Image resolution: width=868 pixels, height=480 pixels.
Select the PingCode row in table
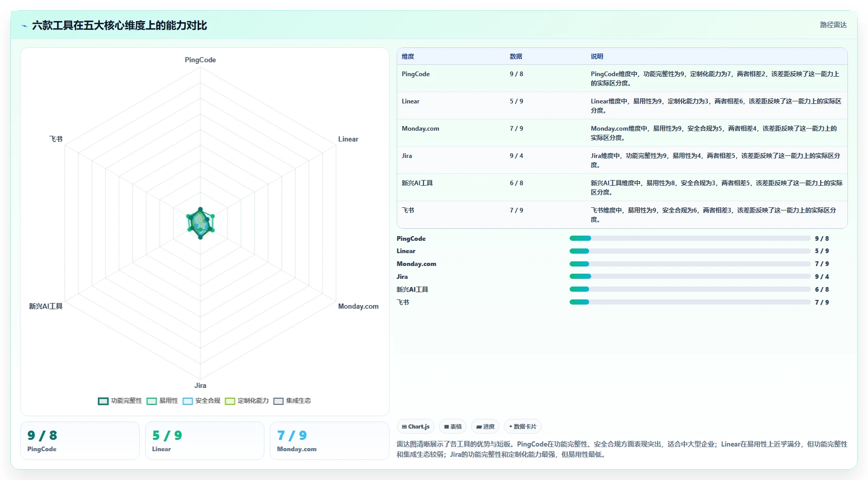622,78
